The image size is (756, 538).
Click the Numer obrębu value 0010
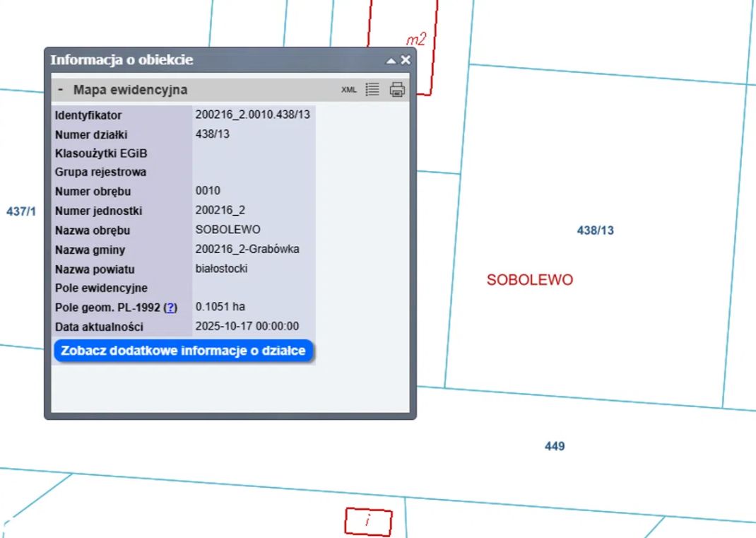(x=208, y=191)
